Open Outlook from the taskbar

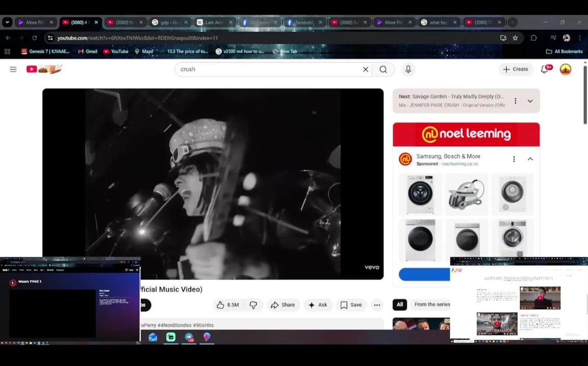(x=152, y=337)
